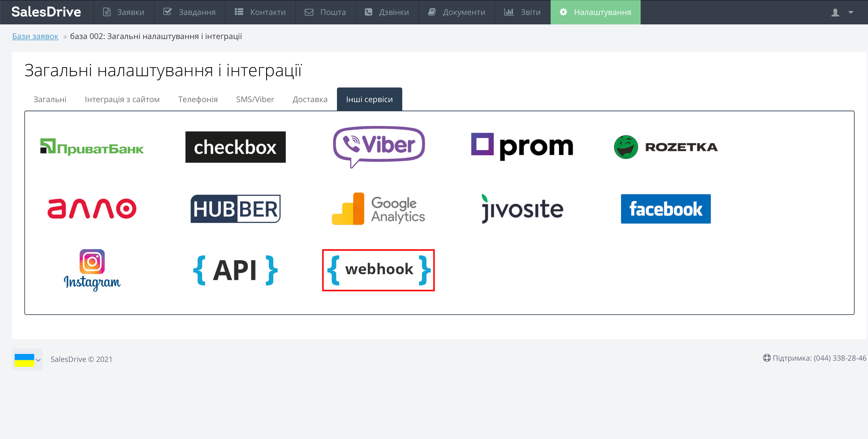The height and width of the screenshot is (439, 868).
Task: Open the Rozetka integration logo
Action: (x=666, y=147)
